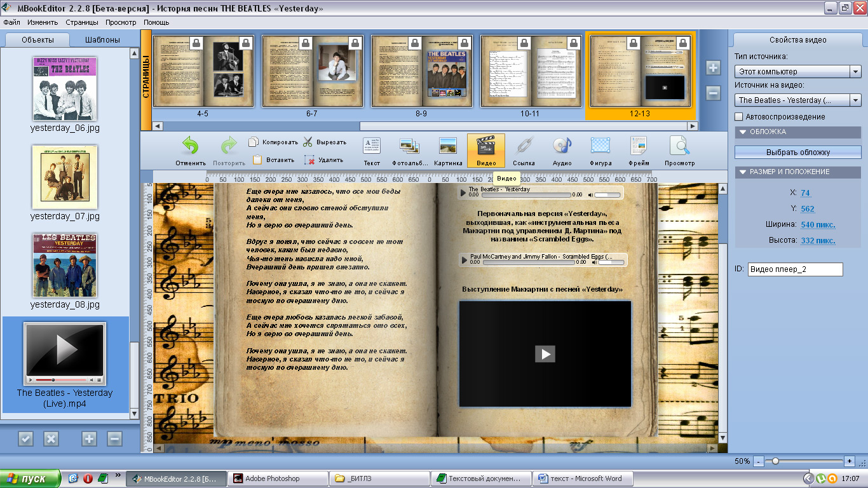Click the Повторить redo arrow icon
Image resolution: width=868 pixels, height=488 pixels.
pos(229,146)
